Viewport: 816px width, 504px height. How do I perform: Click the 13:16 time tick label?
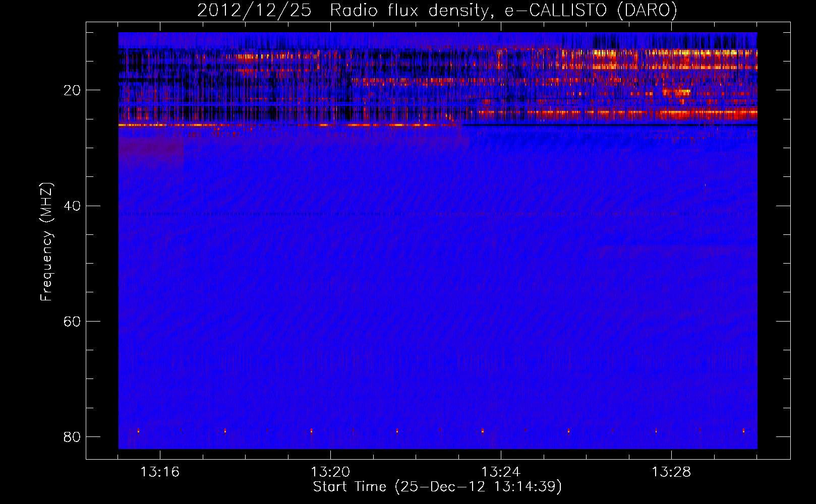tap(160, 472)
